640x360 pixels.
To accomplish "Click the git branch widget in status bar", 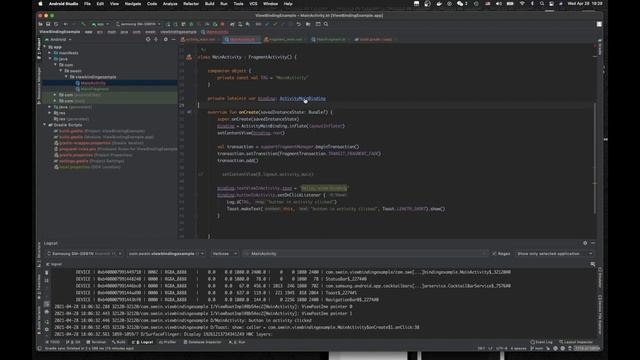I will pos(536,348).
